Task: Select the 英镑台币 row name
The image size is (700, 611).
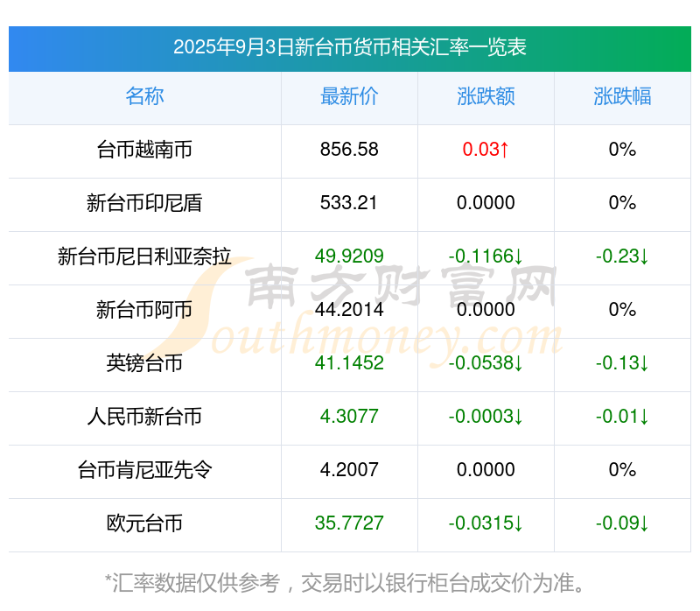Action: point(144,362)
